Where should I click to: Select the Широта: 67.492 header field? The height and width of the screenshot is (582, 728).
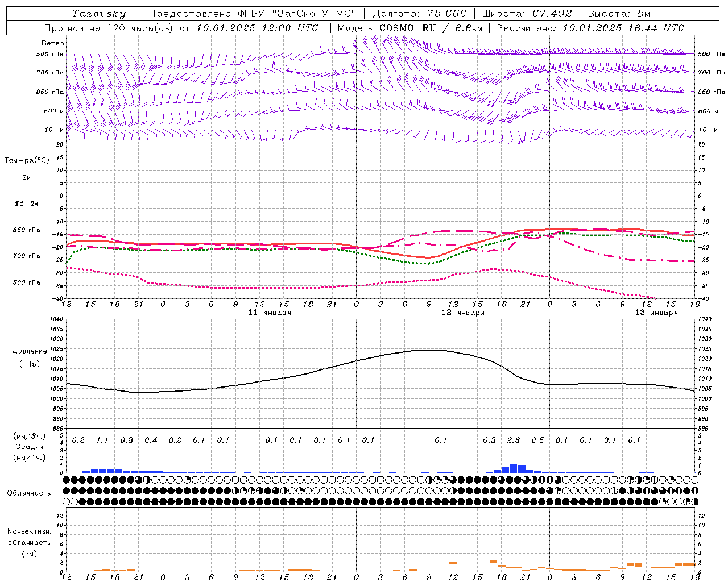coord(527,14)
